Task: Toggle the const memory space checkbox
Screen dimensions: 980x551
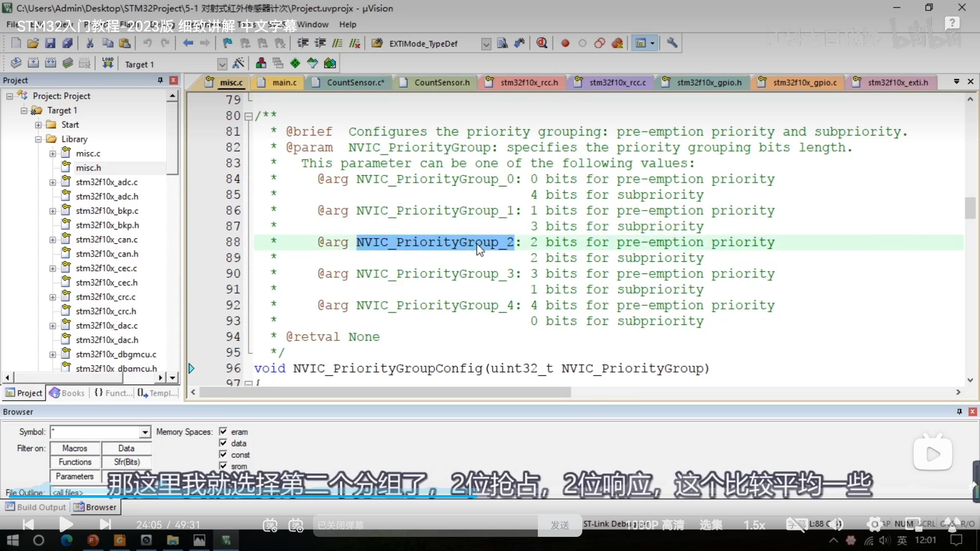Action: point(223,455)
